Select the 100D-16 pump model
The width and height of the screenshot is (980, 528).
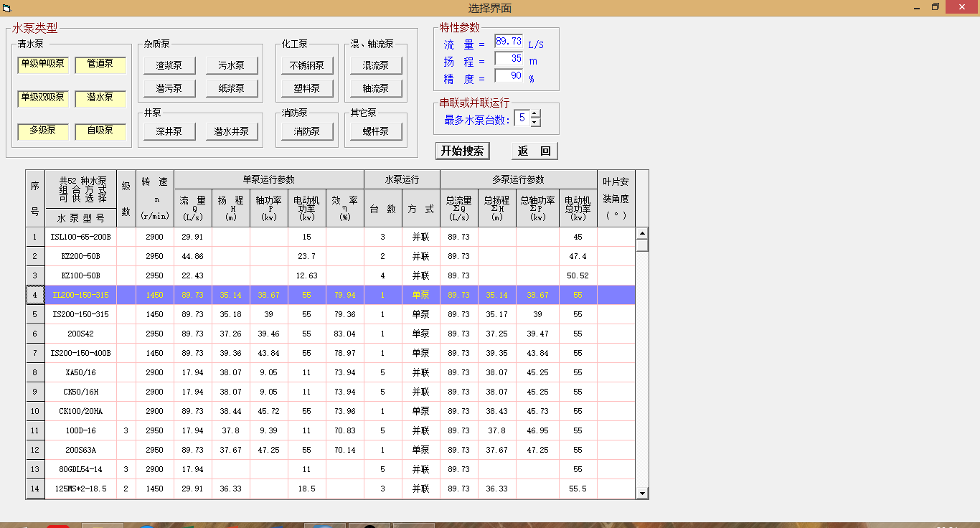pyautogui.click(x=80, y=430)
